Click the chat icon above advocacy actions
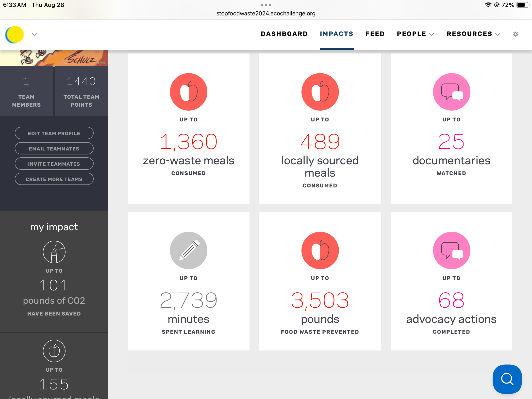The width and height of the screenshot is (532, 399). pyautogui.click(x=451, y=250)
